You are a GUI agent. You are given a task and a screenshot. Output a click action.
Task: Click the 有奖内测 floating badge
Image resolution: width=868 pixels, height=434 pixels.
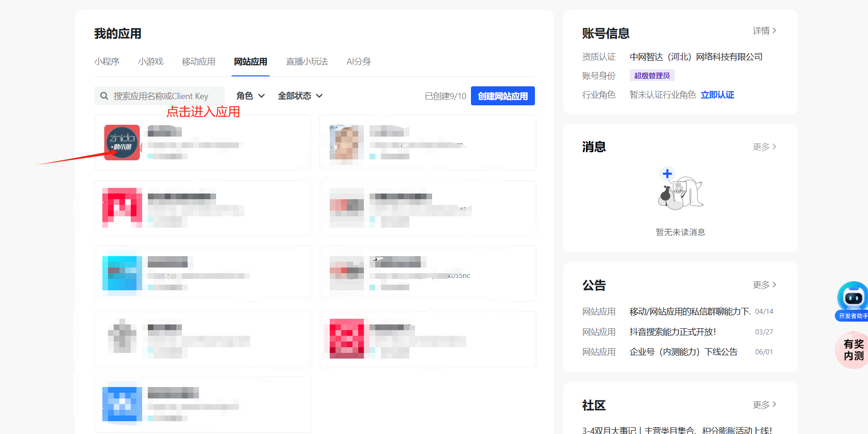[x=853, y=350]
